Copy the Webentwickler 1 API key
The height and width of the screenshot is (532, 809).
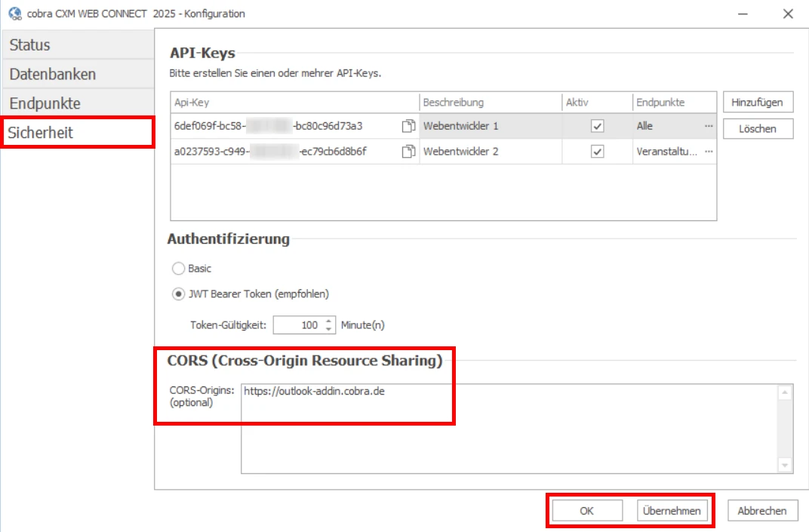(x=408, y=126)
